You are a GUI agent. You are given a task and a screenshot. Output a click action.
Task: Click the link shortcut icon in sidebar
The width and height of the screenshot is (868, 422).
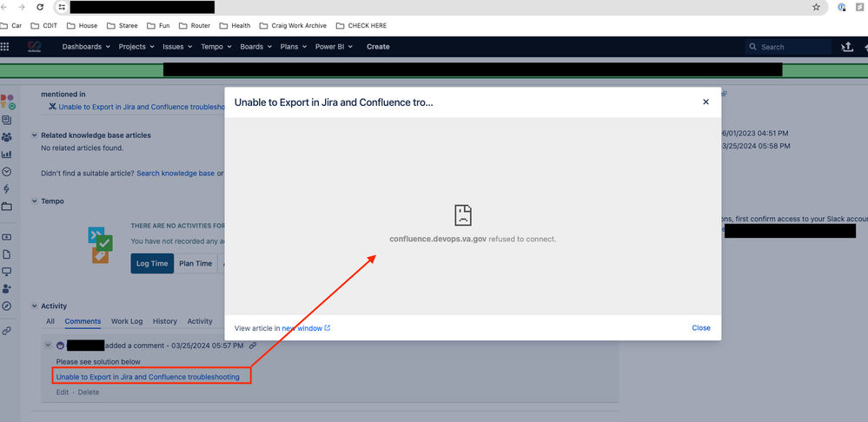tap(7, 331)
